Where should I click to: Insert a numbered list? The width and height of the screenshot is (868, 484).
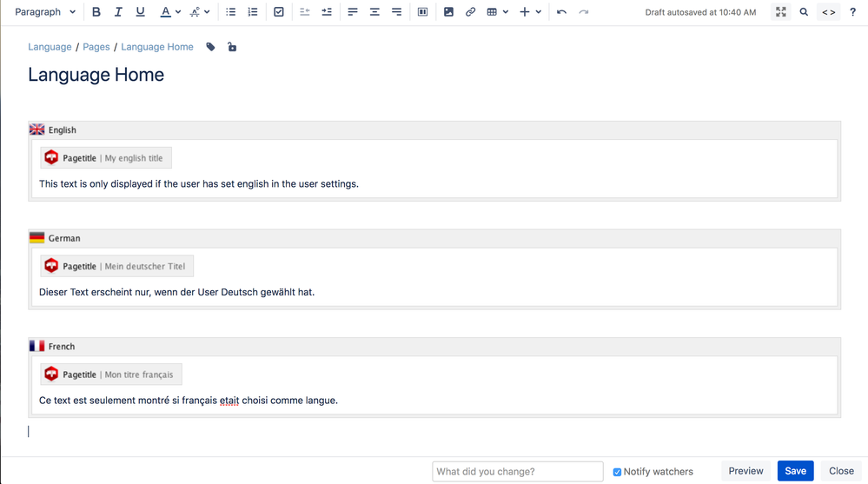[x=253, y=11]
